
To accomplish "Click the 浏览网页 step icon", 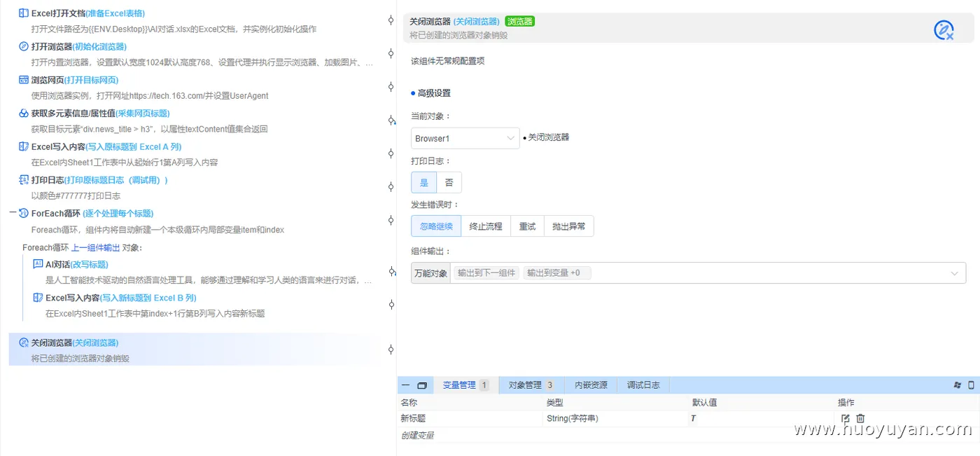I will pyautogui.click(x=24, y=80).
